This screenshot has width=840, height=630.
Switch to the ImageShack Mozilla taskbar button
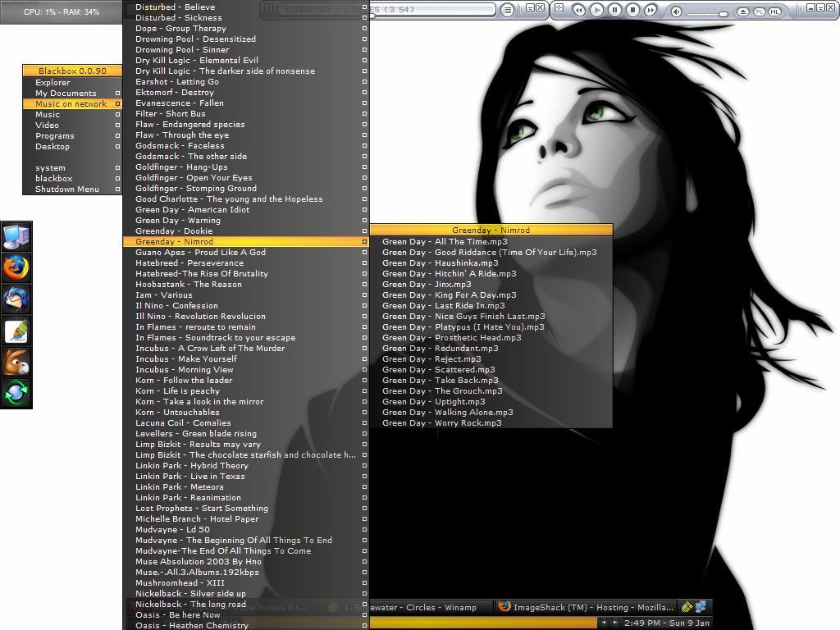[587, 608]
